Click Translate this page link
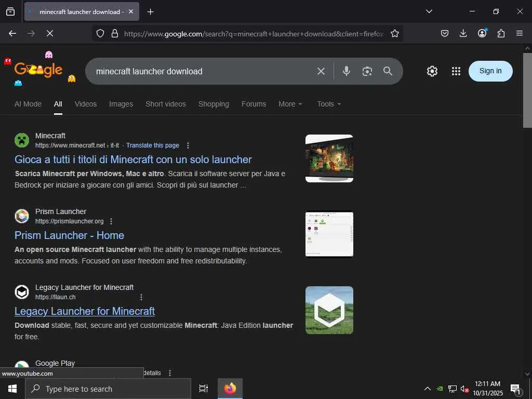The width and height of the screenshot is (532, 399). (x=152, y=145)
